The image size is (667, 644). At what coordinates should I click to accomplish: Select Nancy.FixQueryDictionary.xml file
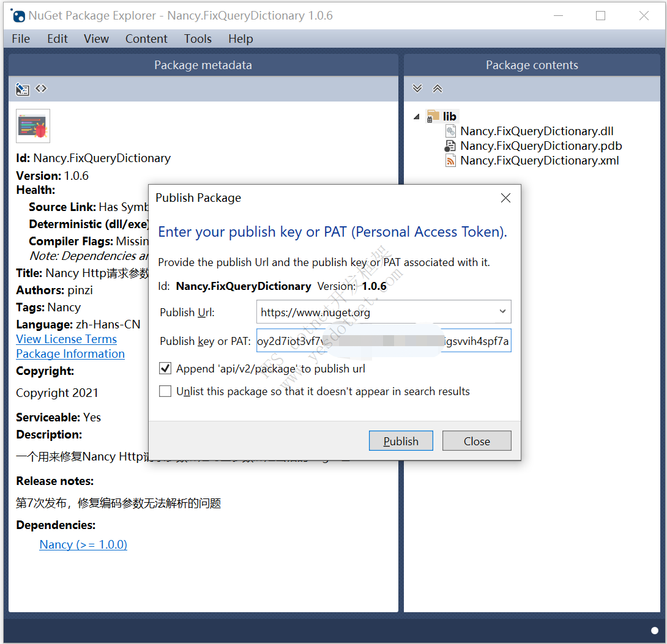[x=539, y=160]
